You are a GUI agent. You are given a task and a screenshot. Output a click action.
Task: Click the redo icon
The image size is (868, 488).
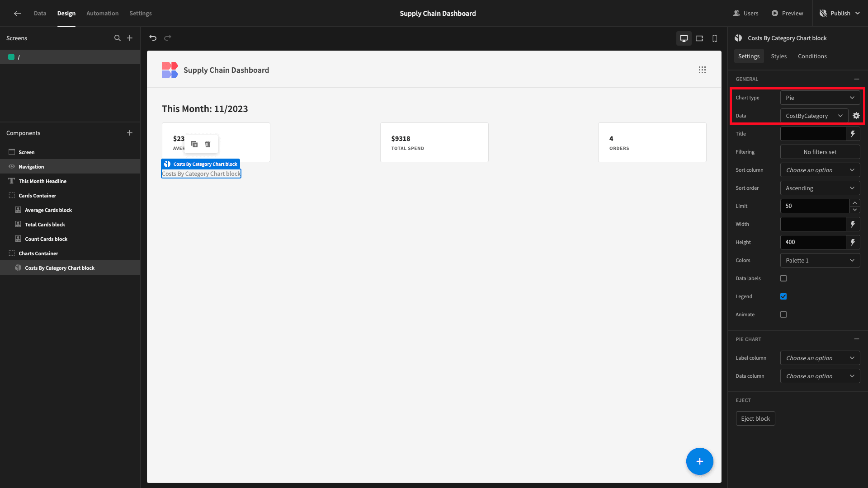tap(168, 38)
